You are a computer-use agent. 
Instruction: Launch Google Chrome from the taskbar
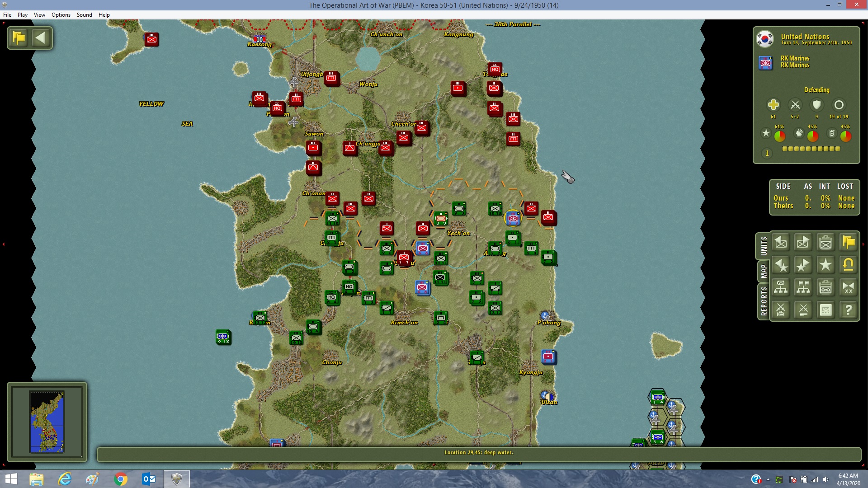point(121,479)
